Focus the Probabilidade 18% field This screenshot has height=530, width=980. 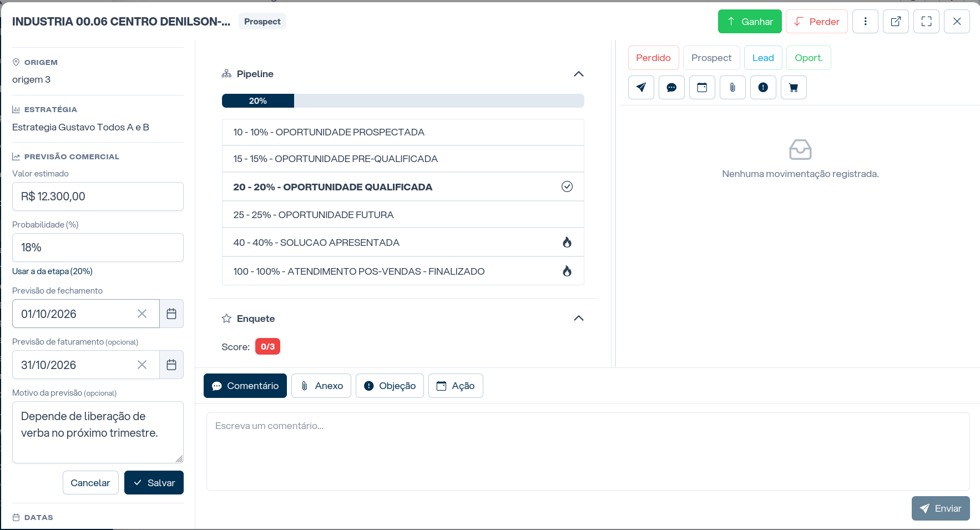coord(98,248)
